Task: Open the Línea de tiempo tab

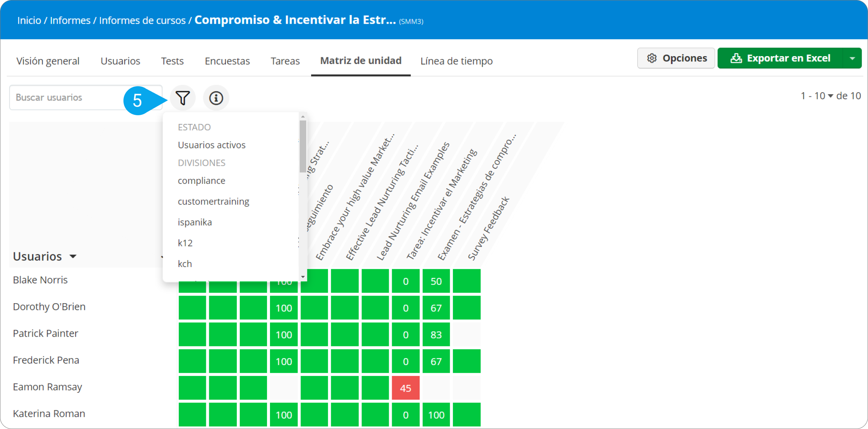Action: point(456,61)
